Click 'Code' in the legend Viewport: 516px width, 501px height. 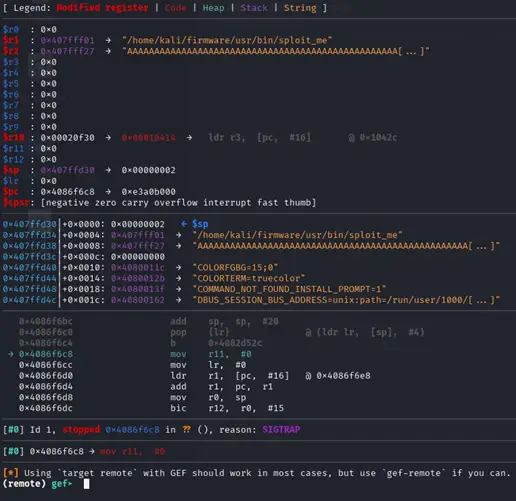coord(175,8)
